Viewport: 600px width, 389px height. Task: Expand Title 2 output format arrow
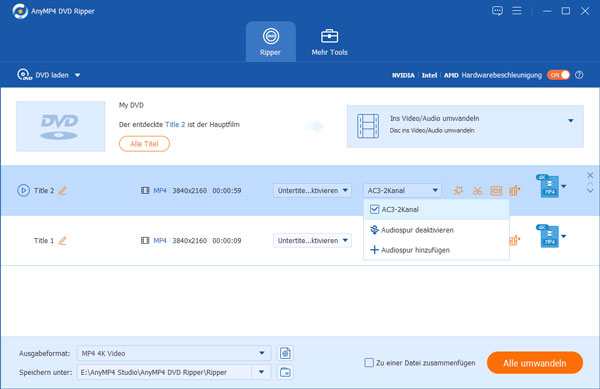click(x=564, y=187)
